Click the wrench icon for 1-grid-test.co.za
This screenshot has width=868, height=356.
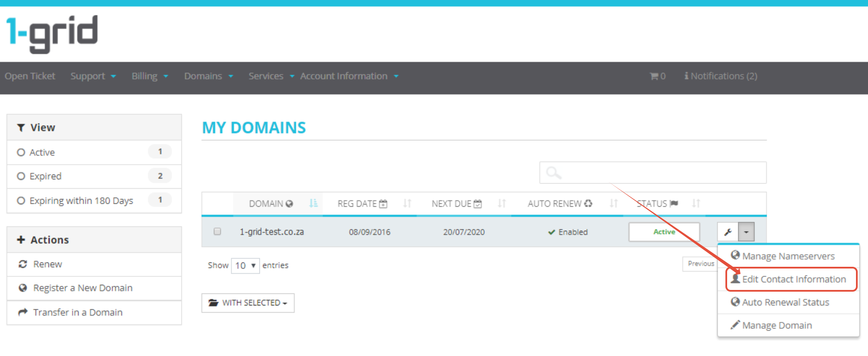click(728, 232)
